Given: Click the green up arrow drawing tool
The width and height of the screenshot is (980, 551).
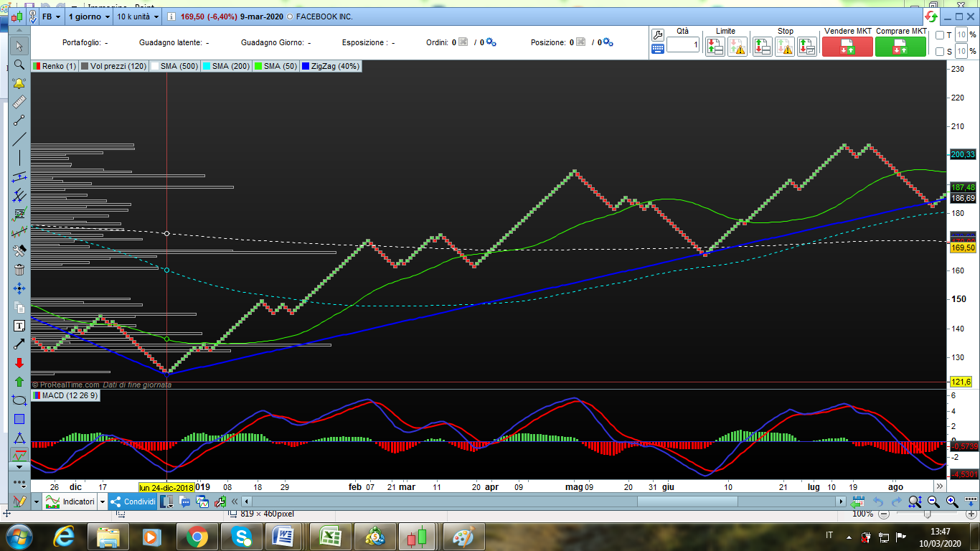Looking at the screenshot, I should coord(19,382).
